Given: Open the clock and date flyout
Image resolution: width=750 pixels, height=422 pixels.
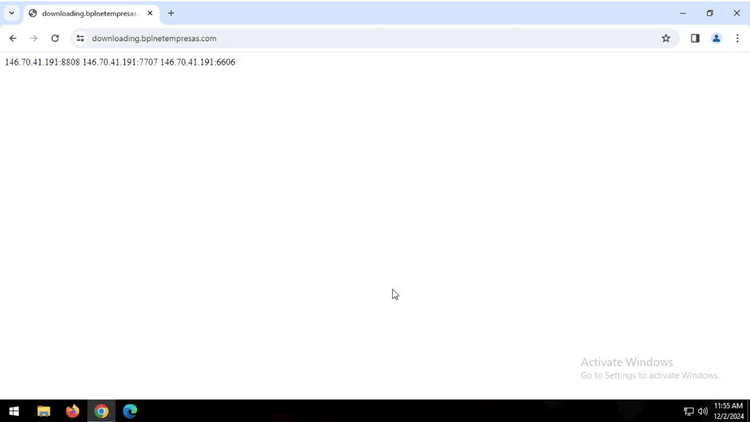Looking at the screenshot, I should tap(728, 411).
